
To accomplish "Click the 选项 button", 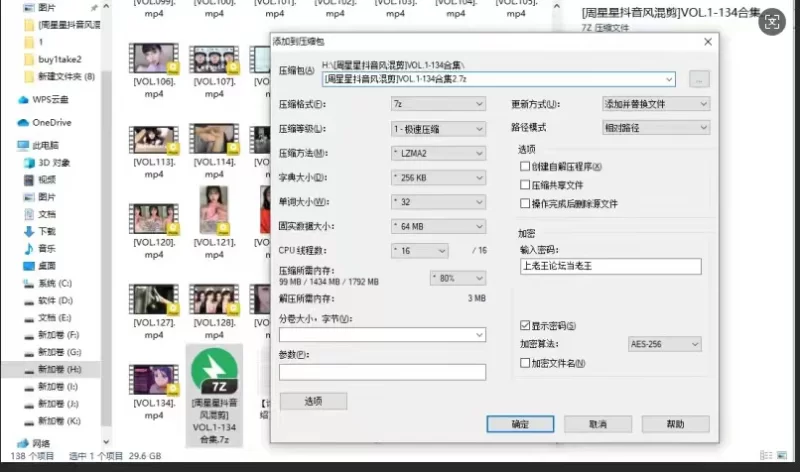I will pos(312,401).
